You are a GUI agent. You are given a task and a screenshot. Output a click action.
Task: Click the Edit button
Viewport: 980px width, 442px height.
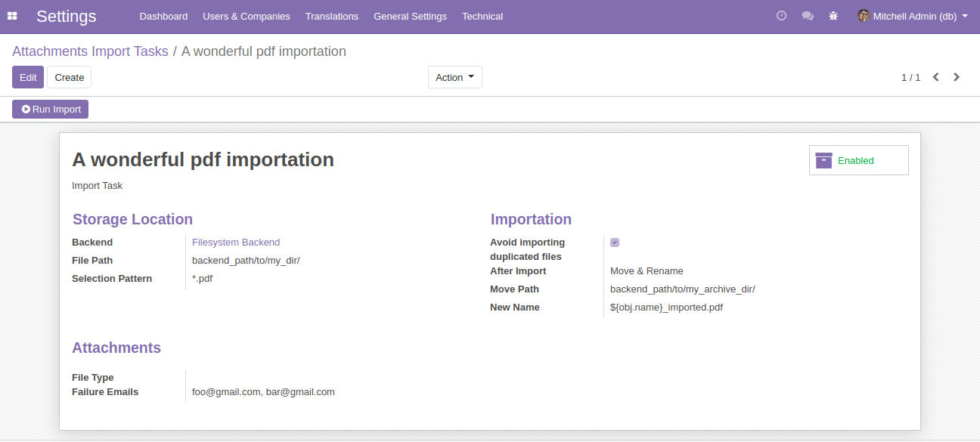[x=28, y=77]
